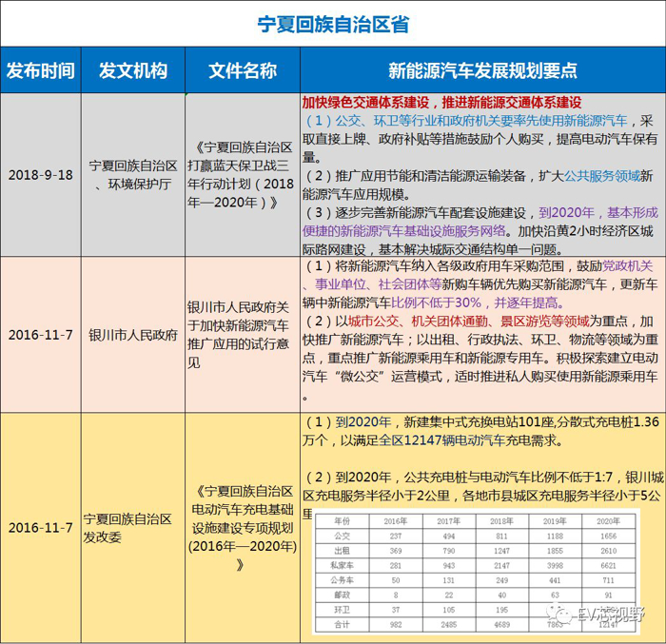This screenshot has height=644, width=666.
Task: Click document name 打赢蓝天保卫战三年行动计划
Action: [x=242, y=175]
